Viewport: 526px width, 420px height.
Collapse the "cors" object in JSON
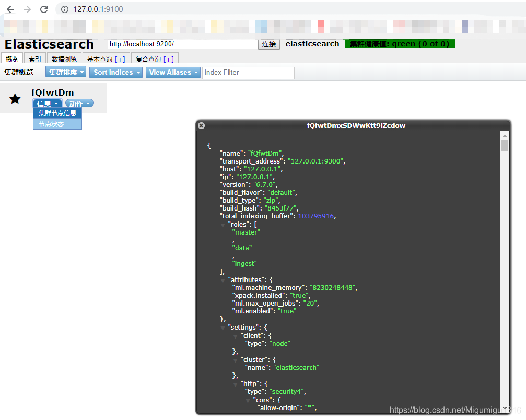(x=248, y=401)
